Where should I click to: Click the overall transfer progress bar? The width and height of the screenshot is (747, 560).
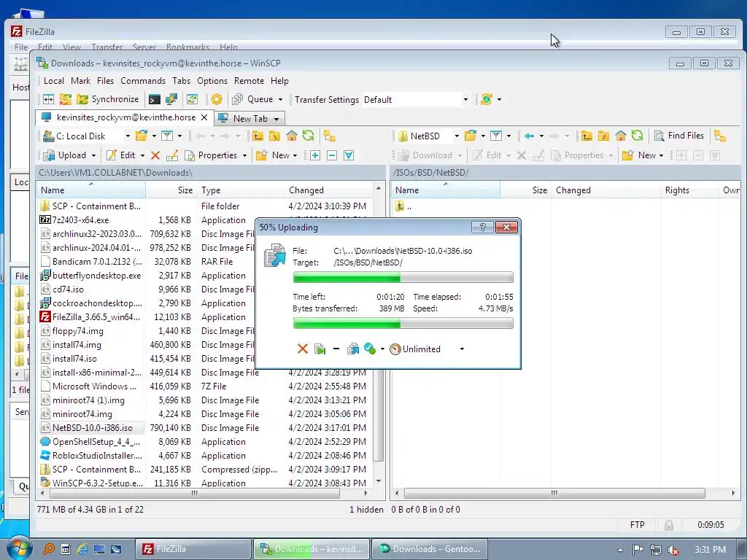coord(403,323)
